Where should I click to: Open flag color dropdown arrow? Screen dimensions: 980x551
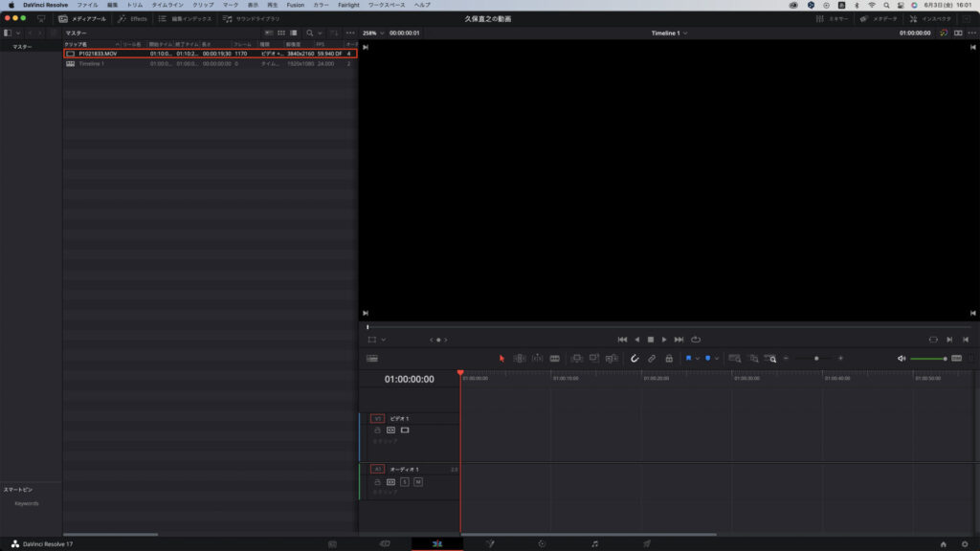tap(697, 359)
